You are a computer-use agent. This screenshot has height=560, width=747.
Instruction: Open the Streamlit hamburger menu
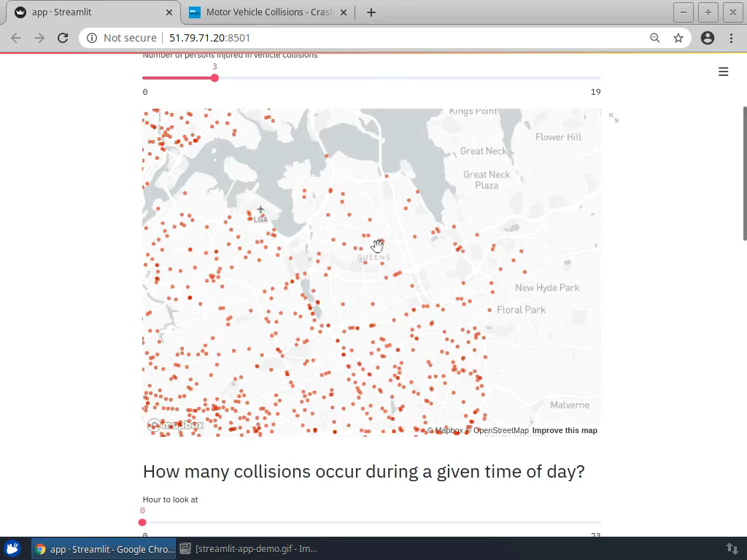(723, 71)
